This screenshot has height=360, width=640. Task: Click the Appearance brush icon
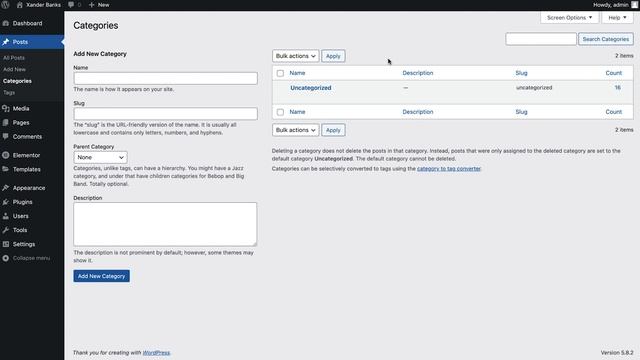6,188
